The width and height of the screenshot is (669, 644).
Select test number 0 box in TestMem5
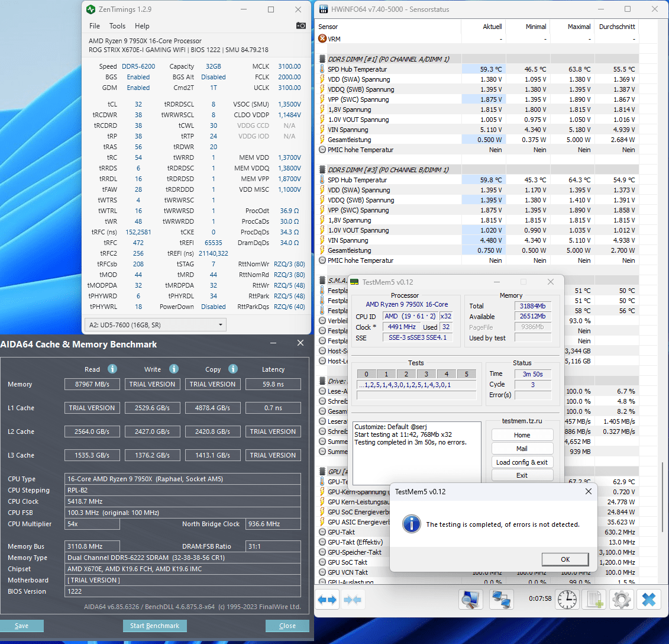click(366, 374)
